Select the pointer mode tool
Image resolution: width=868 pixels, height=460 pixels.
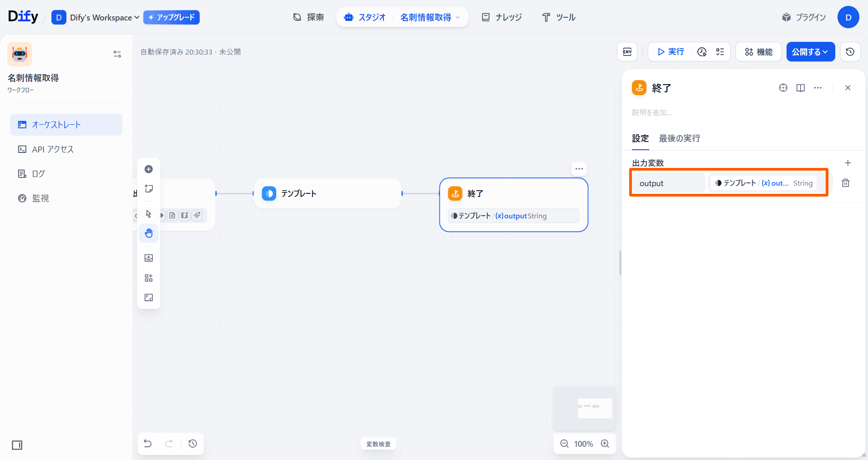tap(149, 214)
